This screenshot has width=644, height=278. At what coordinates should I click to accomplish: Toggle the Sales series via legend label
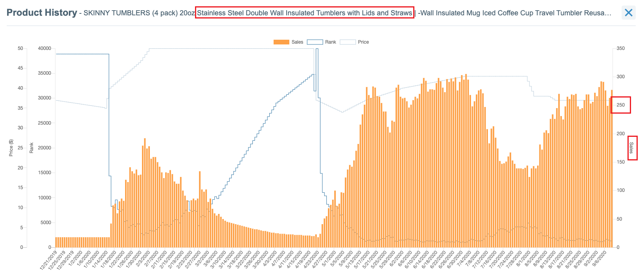click(x=297, y=42)
